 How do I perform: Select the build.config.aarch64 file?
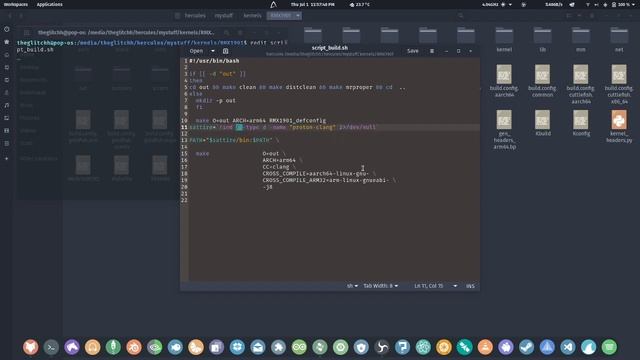click(504, 81)
